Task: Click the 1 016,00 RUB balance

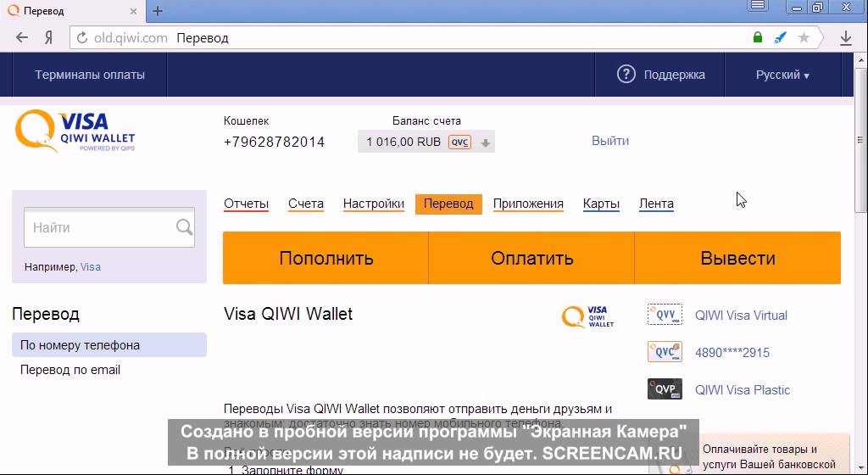Action: pos(403,142)
